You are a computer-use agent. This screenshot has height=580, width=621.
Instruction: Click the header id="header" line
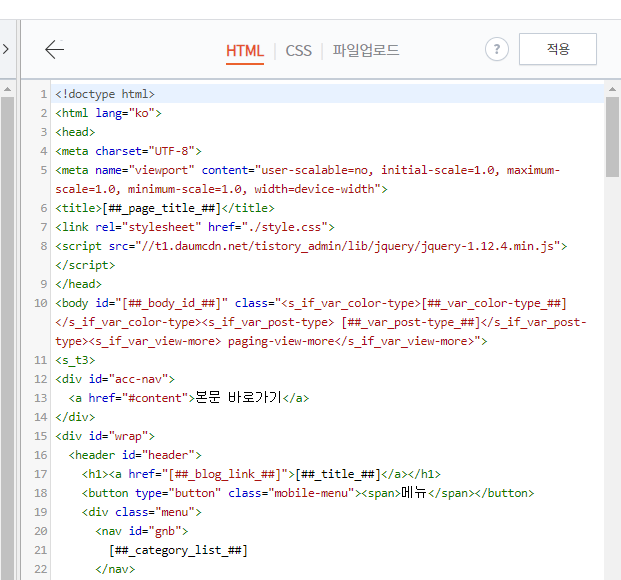(x=135, y=455)
